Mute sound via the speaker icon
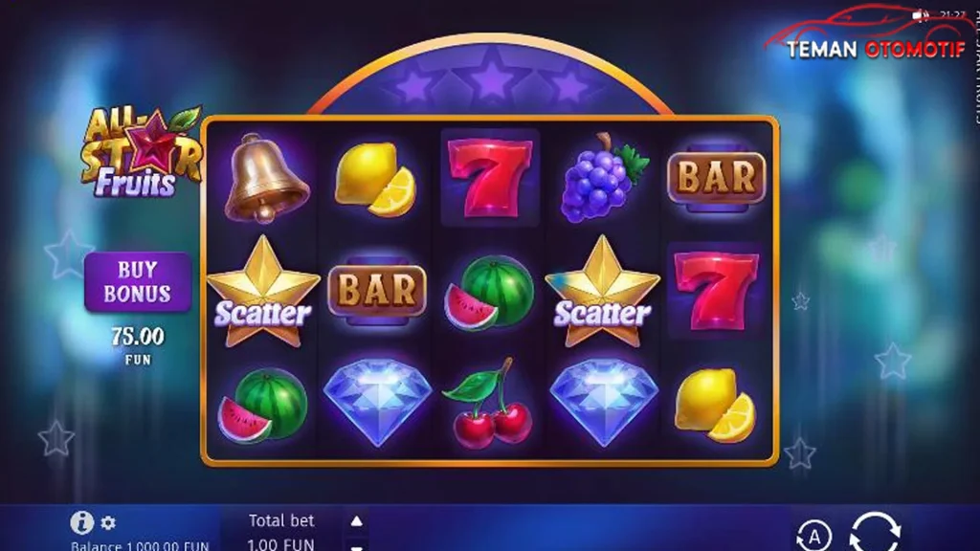 pos(920,15)
